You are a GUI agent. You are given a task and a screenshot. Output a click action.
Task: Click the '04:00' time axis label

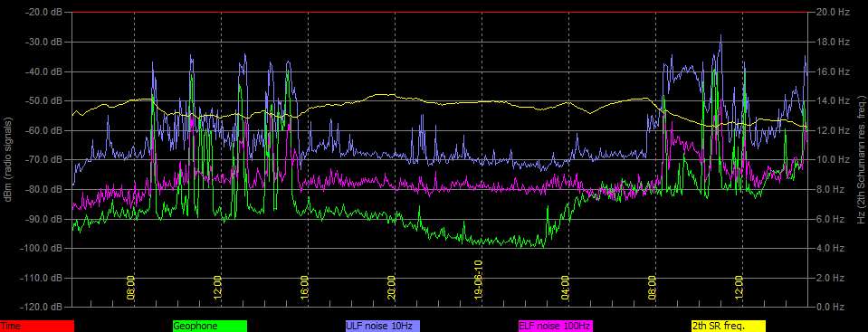tap(565, 287)
